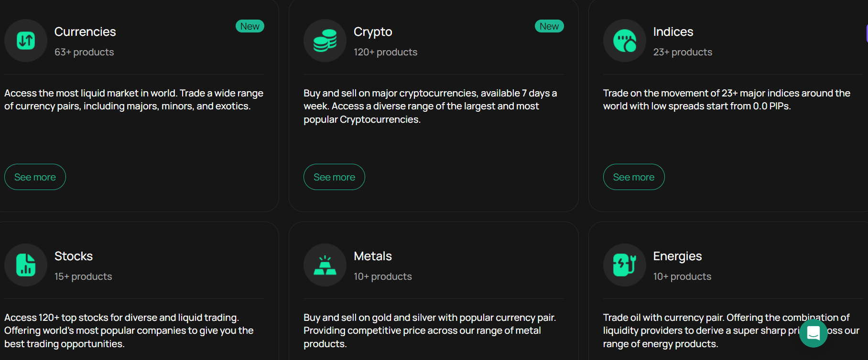This screenshot has width=868, height=360.
Task: Click the Metals gold bars icon
Action: click(x=325, y=265)
